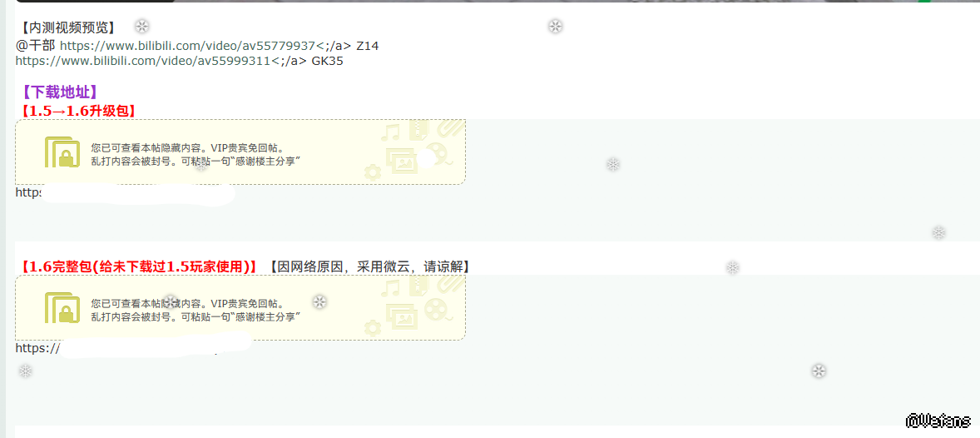Screen dimensions: 980x438
Task: Click the snowflake beside 内测视频预览 heading
Action: pos(142,27)
